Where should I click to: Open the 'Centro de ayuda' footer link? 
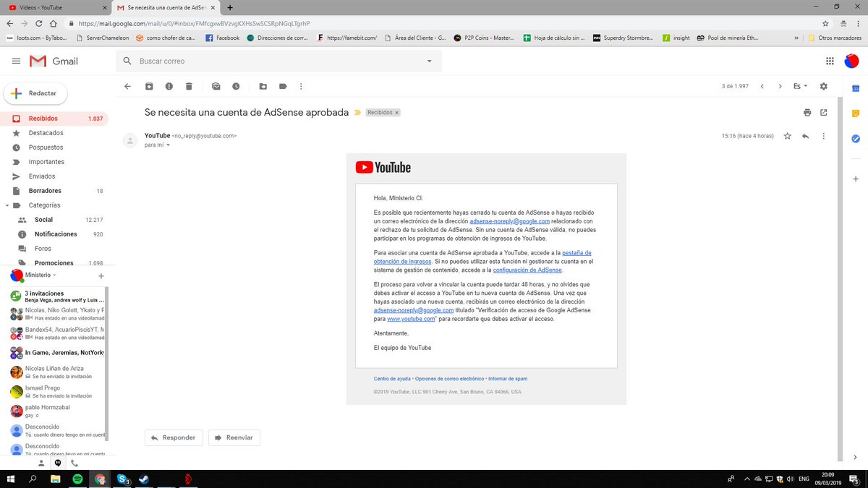[392, 379]
